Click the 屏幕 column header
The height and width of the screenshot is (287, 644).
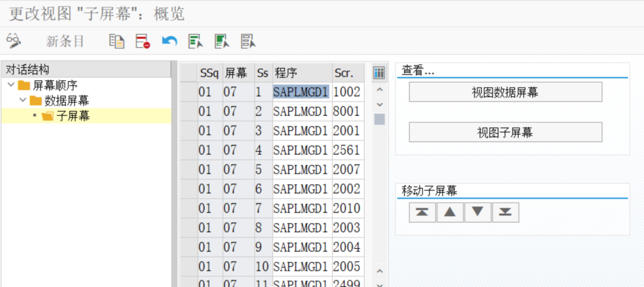coord(239,73)
